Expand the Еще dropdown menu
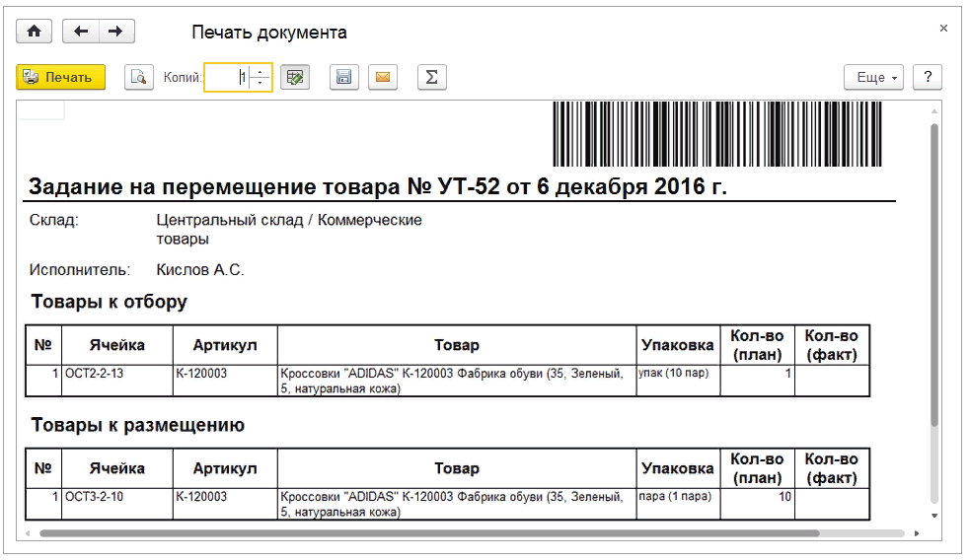The height and width of the screenshot is (560, 969). coord(873,78)
